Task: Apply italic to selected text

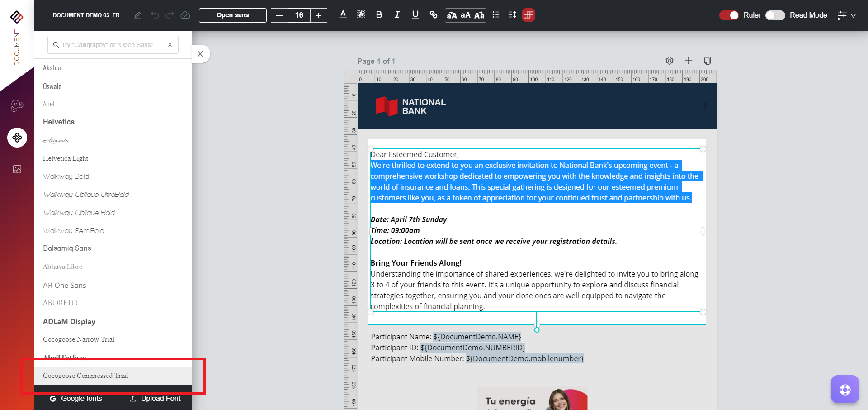Action: point(397,15)
